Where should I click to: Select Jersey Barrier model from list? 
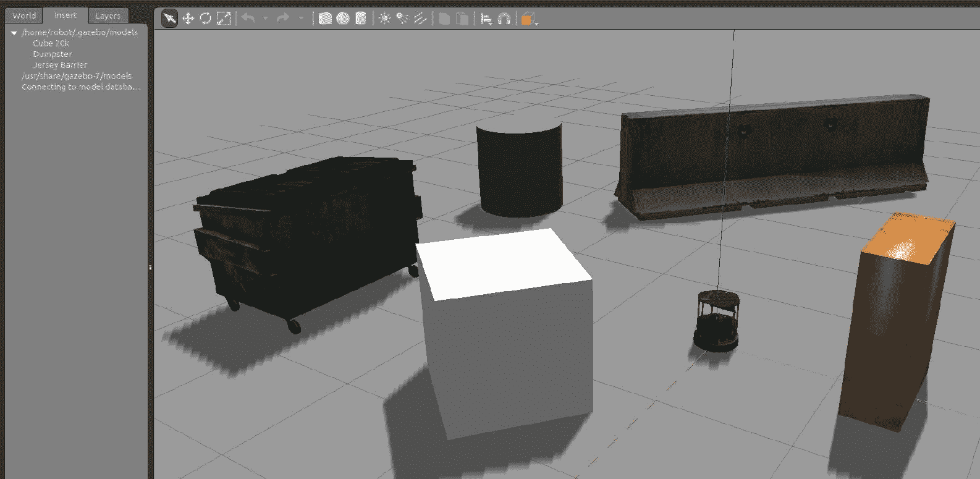pyautogui.click(x=60, y=65)
